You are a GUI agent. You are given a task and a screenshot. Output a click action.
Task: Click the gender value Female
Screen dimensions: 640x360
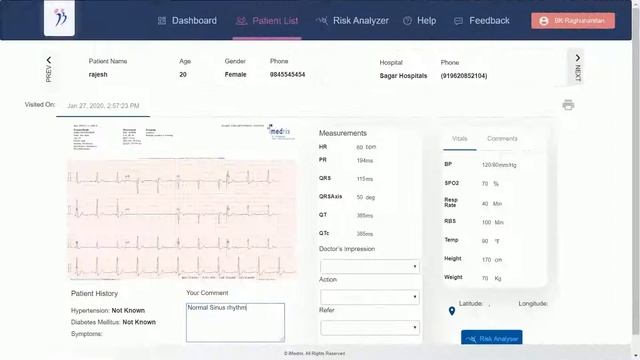[236, 75]
